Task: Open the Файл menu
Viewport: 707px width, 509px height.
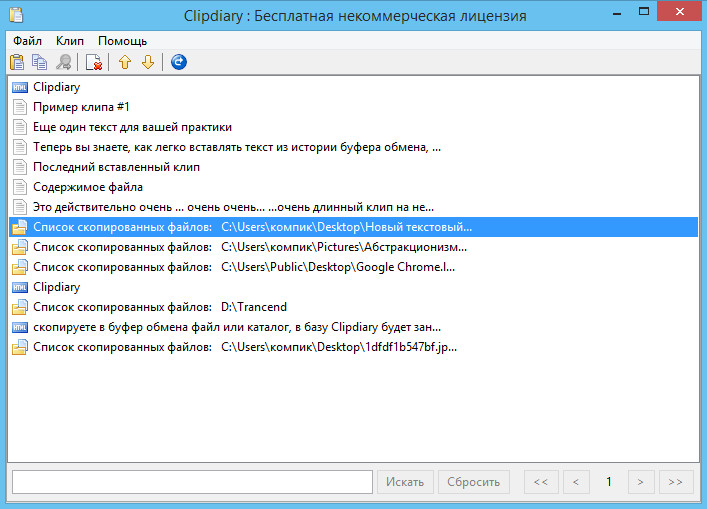Action: point(27,41)
